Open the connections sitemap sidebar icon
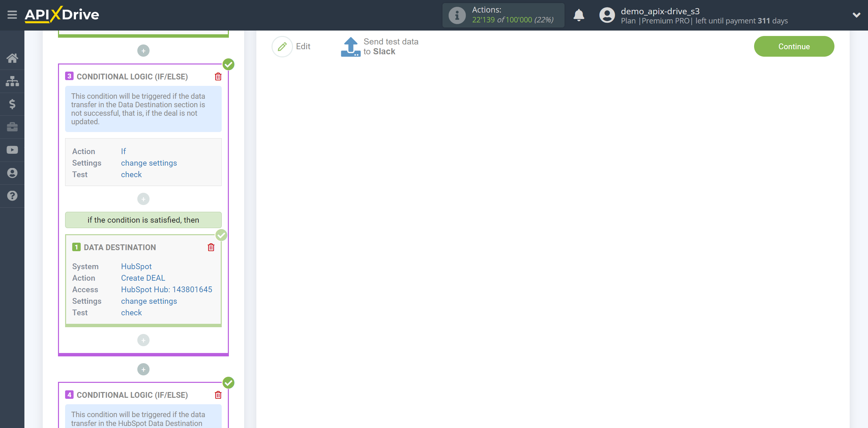Screen dimensions: 868x428 (12, 81)
